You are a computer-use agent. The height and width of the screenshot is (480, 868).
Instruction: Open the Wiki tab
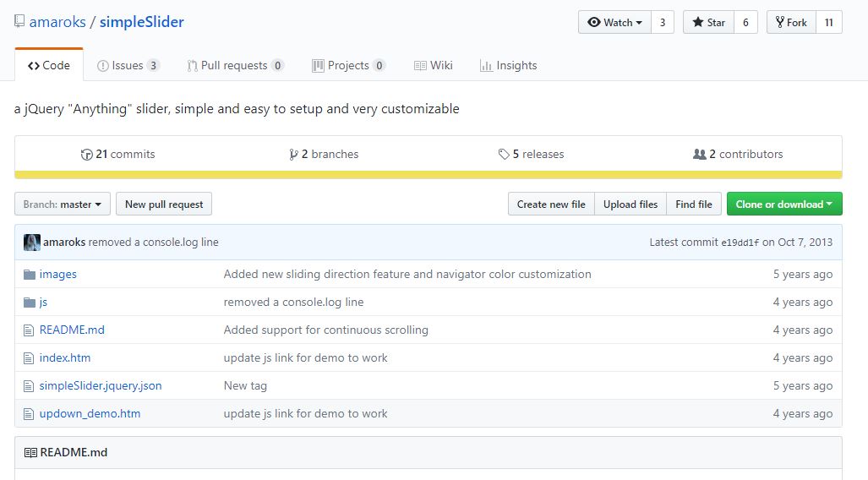(x=434, y=65)
